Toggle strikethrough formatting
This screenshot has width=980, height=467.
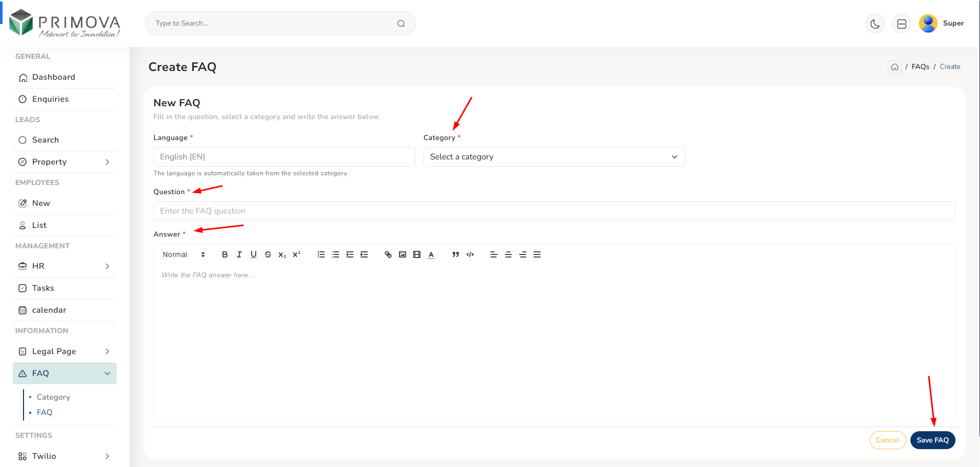pyautogui.click(x=268, y=254)
